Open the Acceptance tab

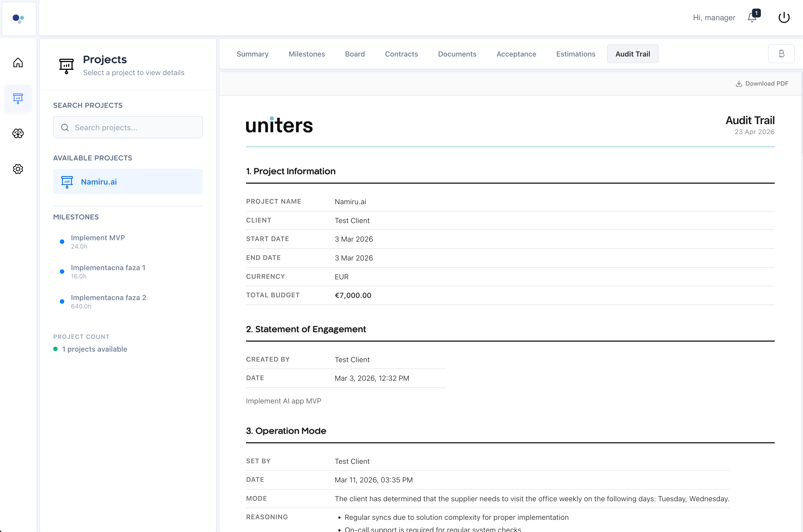click(516, 54)
